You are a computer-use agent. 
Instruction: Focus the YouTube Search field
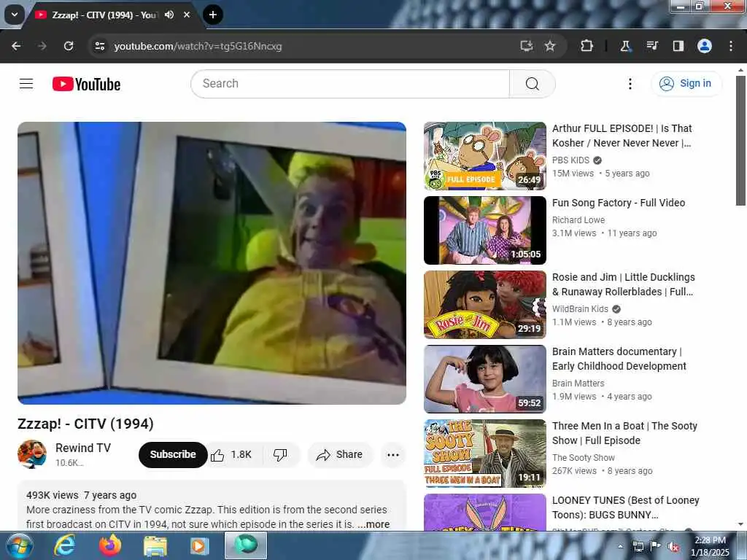pyautogui.click(x=350, y=84)
